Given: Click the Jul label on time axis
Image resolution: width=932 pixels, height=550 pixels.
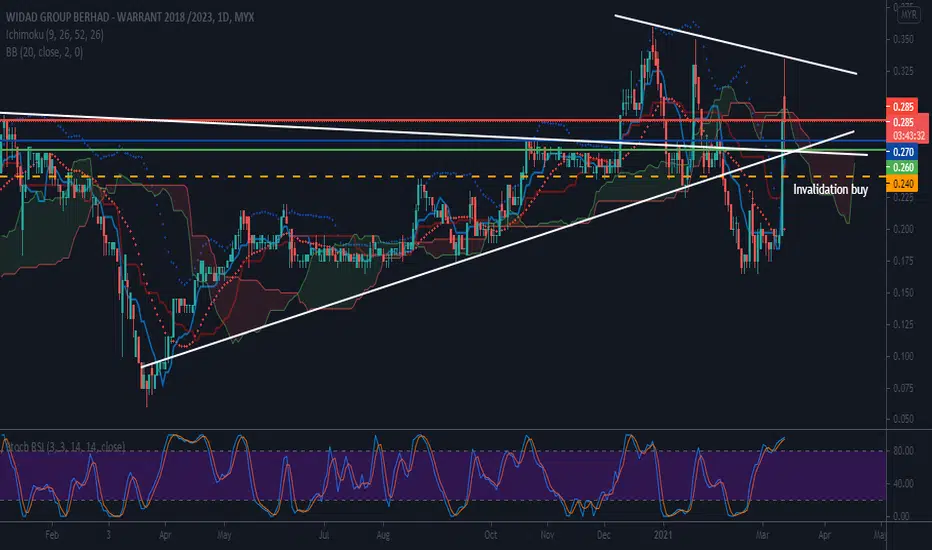Looking at the screenshot, I should pos(323,535).
